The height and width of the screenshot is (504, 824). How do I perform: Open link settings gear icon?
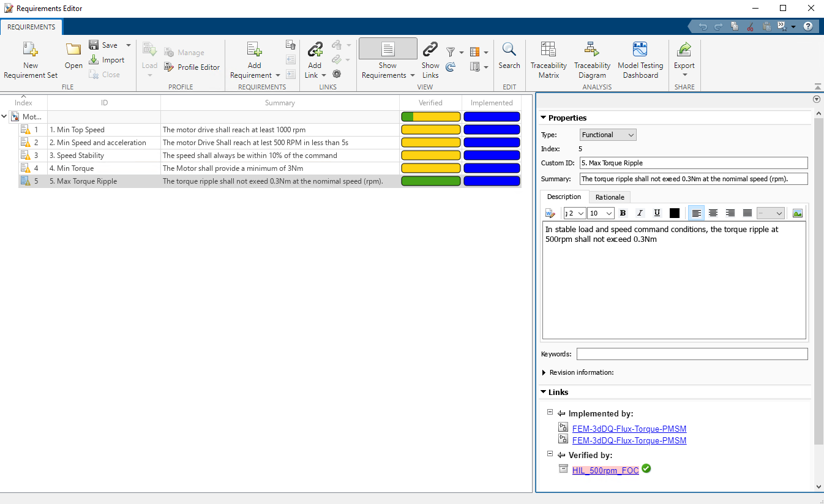click(x=337, y=74)
